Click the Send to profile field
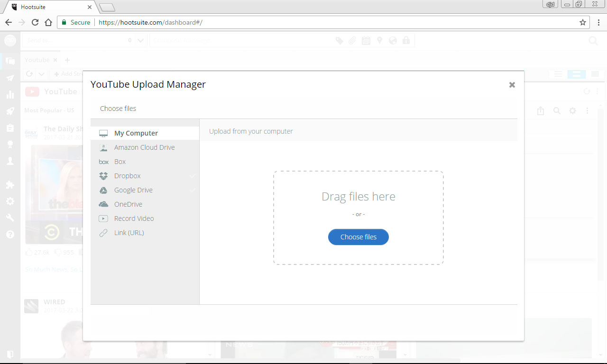This screenshot has height=364, width=607. tap(79, 41)
